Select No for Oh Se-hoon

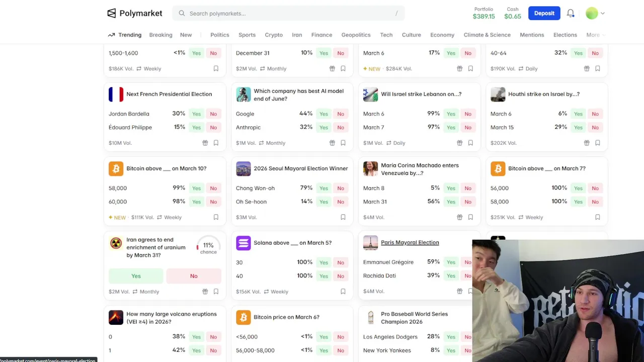click(341, 202)
